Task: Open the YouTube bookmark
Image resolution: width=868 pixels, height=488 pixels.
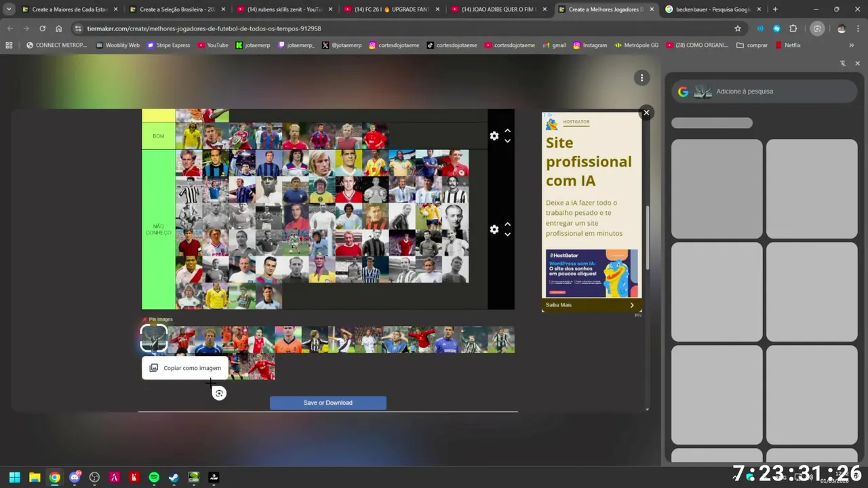Action: 213,45
